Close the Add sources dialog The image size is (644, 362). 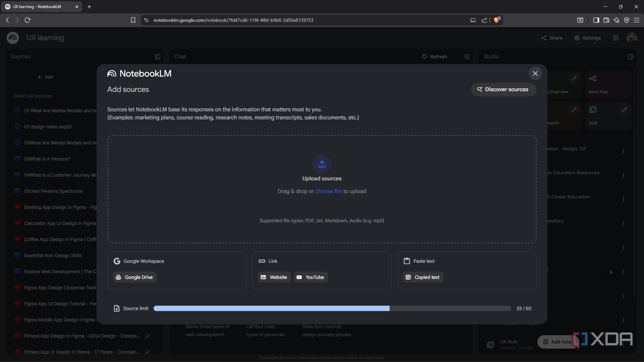click(x=535, y=73)
